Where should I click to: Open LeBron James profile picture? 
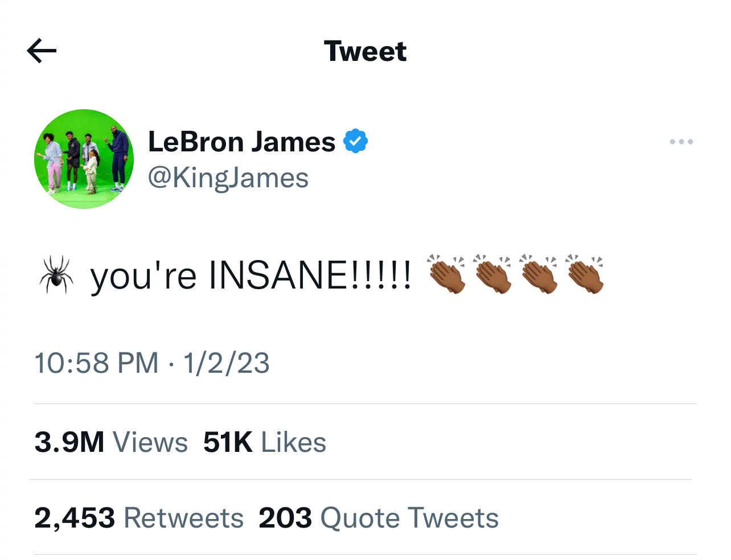84,159
